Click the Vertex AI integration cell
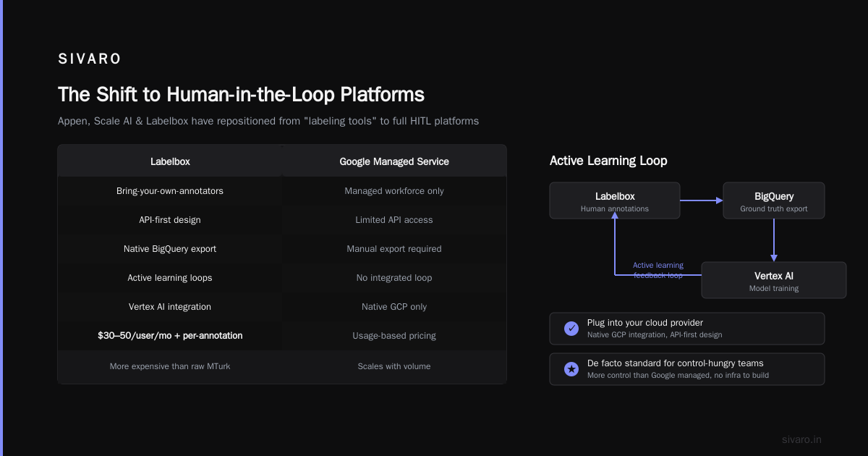 point(170,307)
